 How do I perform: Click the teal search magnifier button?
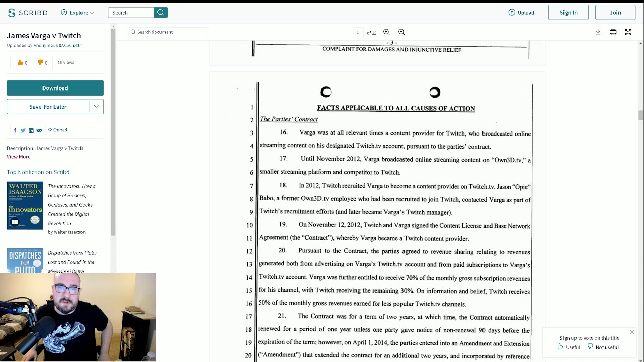tap(160, 13)
